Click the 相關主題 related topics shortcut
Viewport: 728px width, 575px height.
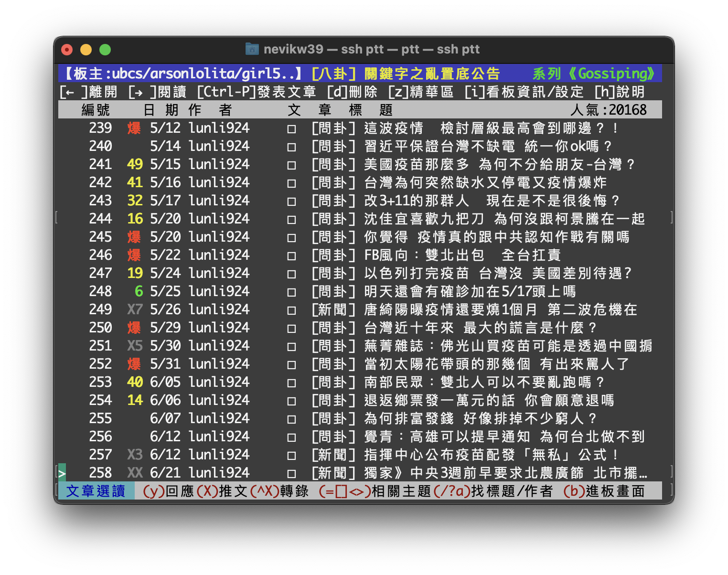(375, 491)
